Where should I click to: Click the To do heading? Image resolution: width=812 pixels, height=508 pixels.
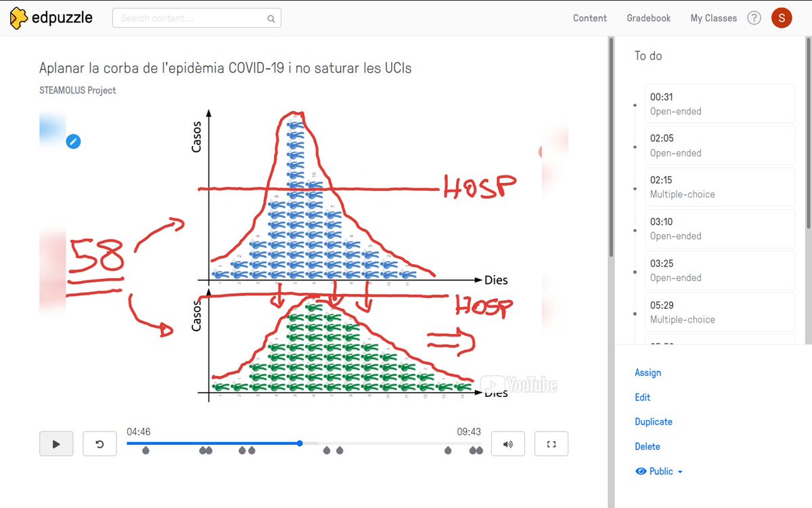click(648, 56)
